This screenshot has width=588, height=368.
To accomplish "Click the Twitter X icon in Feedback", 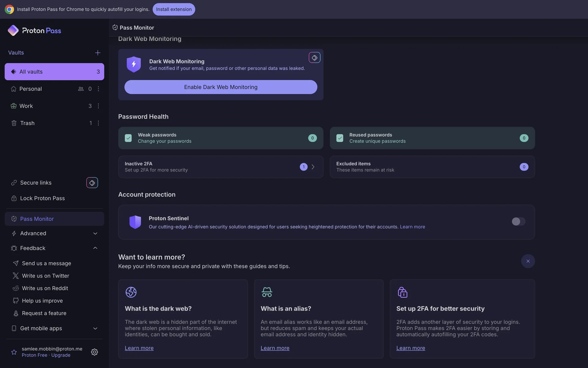I will [x=16, y=276].
